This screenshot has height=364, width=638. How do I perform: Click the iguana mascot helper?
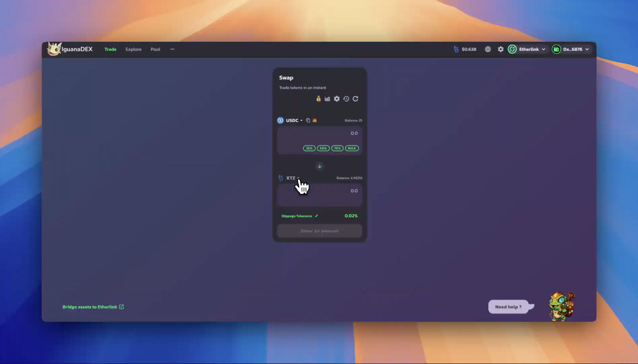pyautogui.click(x=562, y=306)
